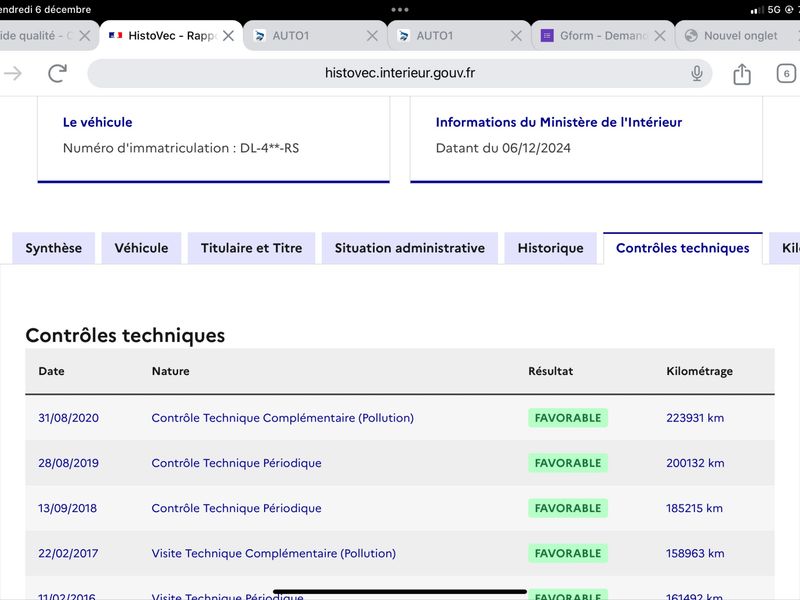Close the second AUTO1 tab
Screen dimensions: 800x600
516,36
